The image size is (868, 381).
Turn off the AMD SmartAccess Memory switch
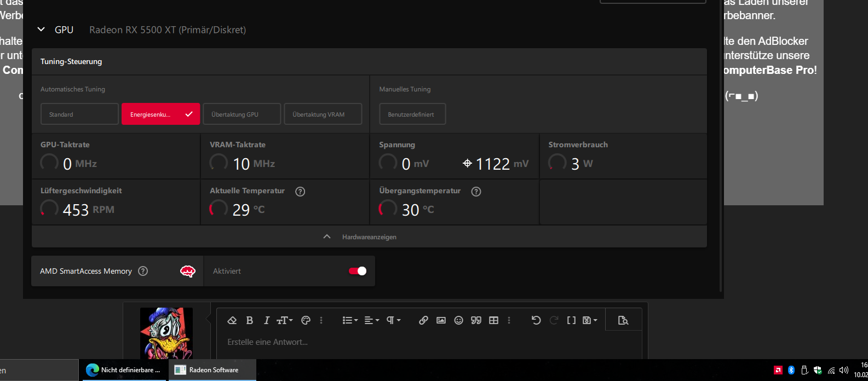coord(358,271)
